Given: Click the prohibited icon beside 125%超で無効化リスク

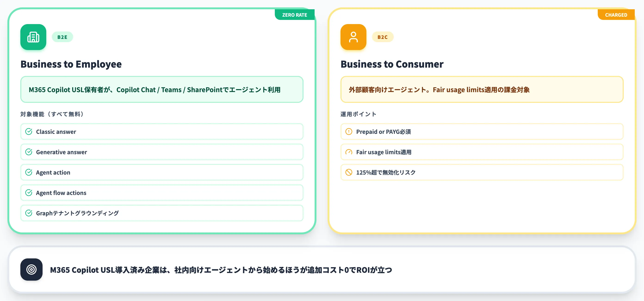Looking at the screenshot, I should [349, 172].
